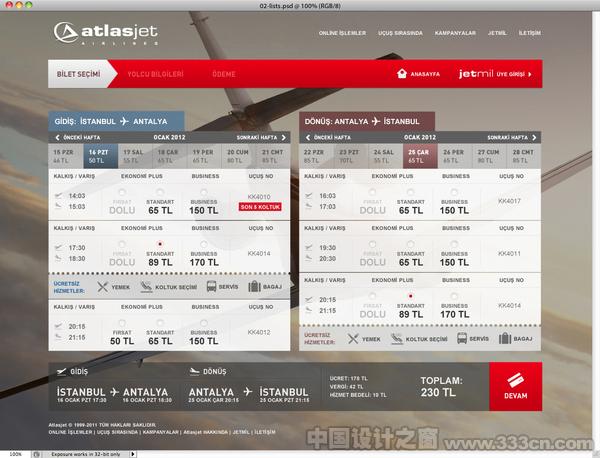The image size is (600, 458).
Task: Go to Önceki Hafta in the return calendar
Action: [328, 137]
